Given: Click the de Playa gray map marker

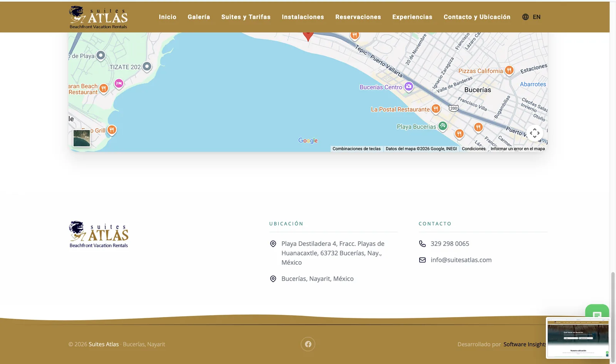Looking at the screenshot, I should 100,55.
